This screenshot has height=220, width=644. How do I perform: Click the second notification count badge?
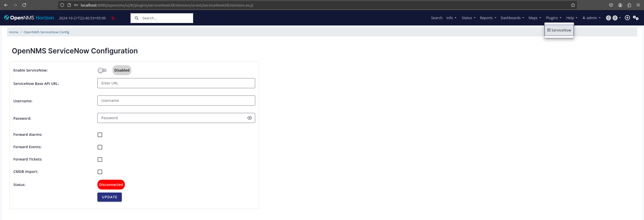coord(615,18)
